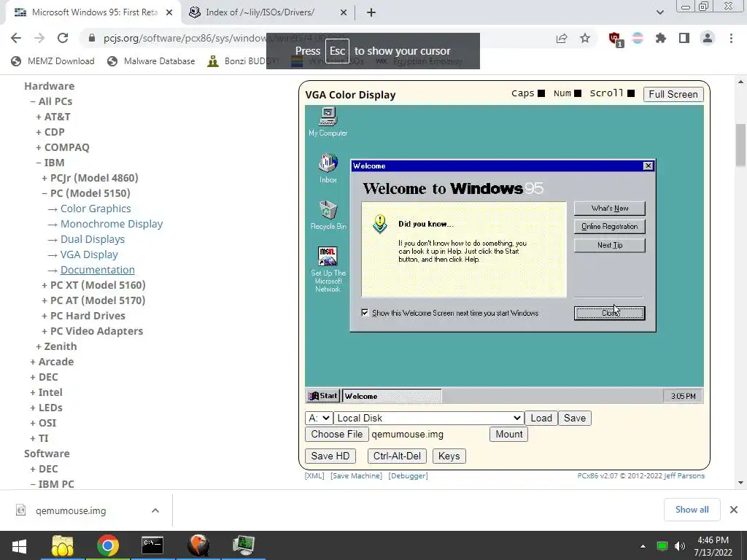The image size is (747, 560).
Task: Open the Chrome profile avatar
Action: pos(708,38)
